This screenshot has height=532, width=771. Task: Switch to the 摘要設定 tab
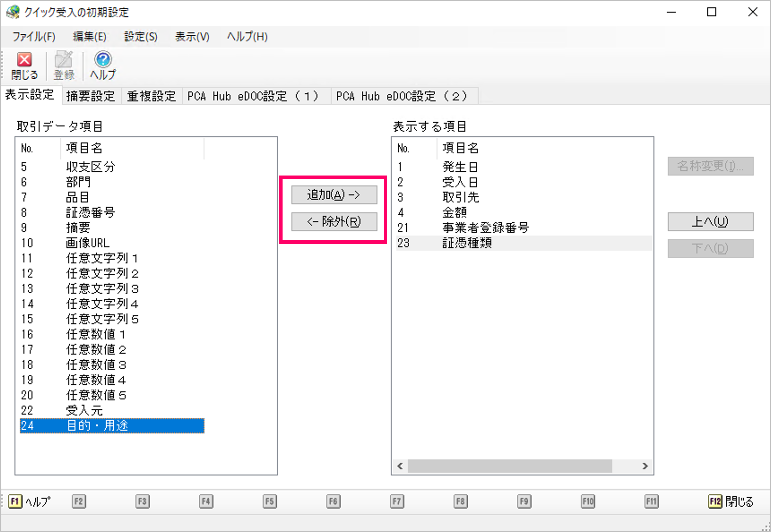click(x=90, y=96)
